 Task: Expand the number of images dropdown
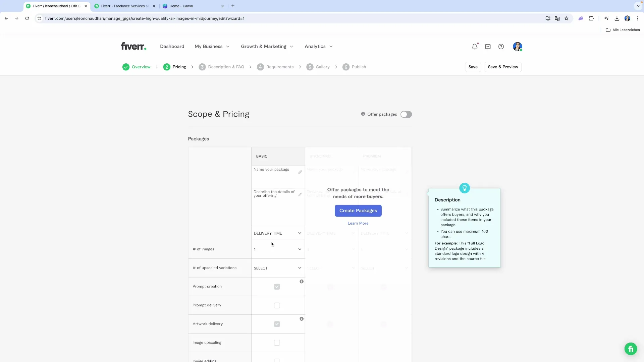(x=278, y=249)
